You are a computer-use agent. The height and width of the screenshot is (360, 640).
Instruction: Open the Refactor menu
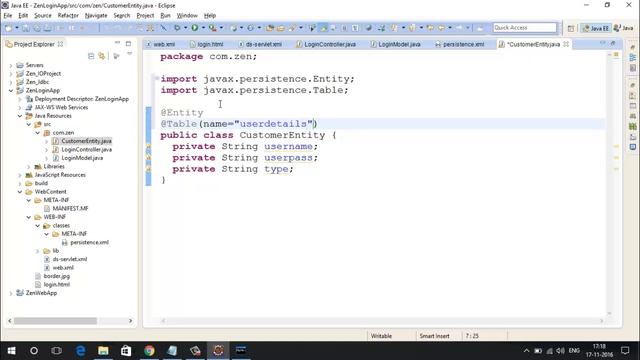click(x=68, y=16)
